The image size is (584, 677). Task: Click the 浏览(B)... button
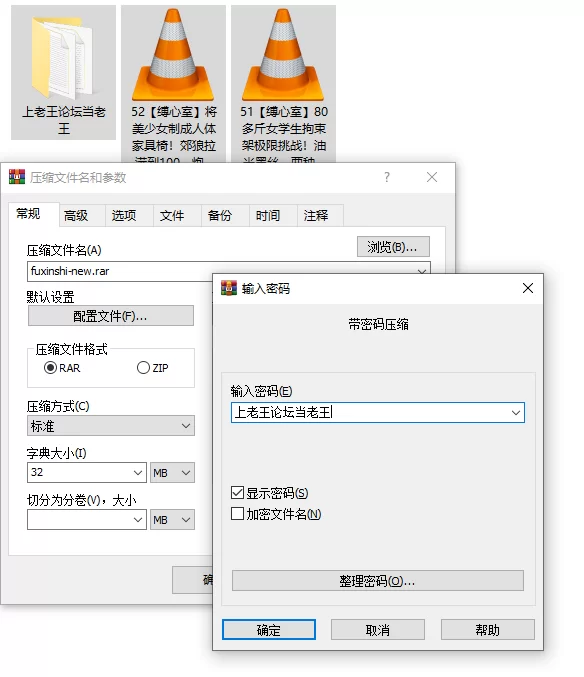pos(393,247)
